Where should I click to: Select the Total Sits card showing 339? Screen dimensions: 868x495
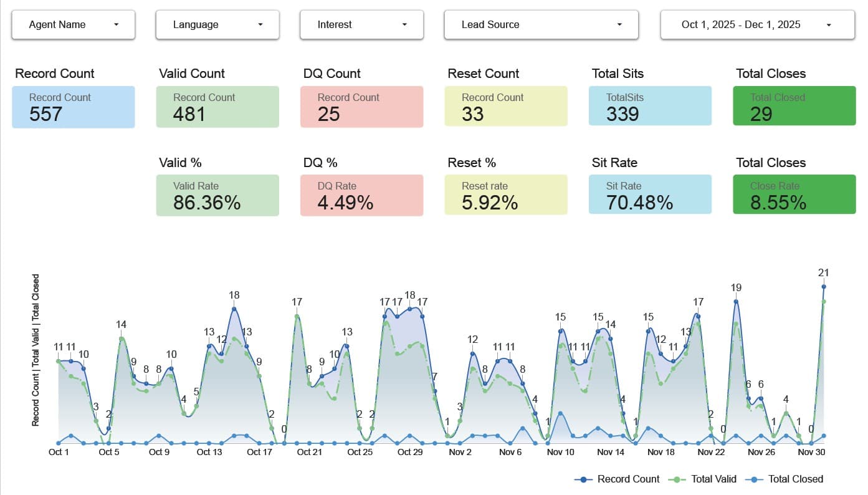650,107
